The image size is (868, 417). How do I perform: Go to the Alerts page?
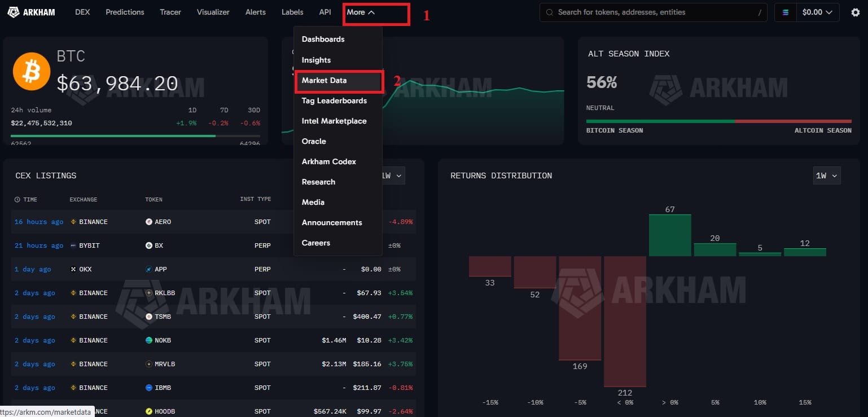256,12
